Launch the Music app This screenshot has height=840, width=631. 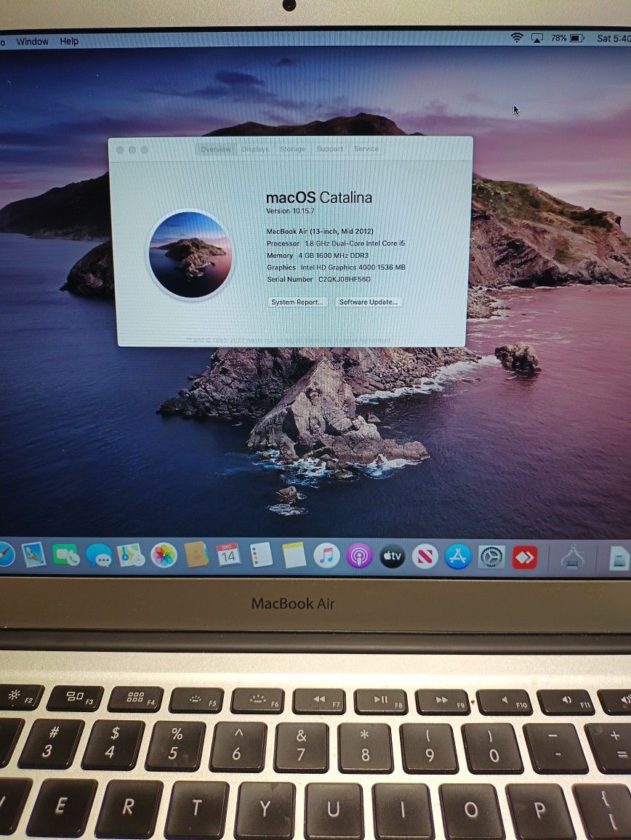[x=326, y=556]
